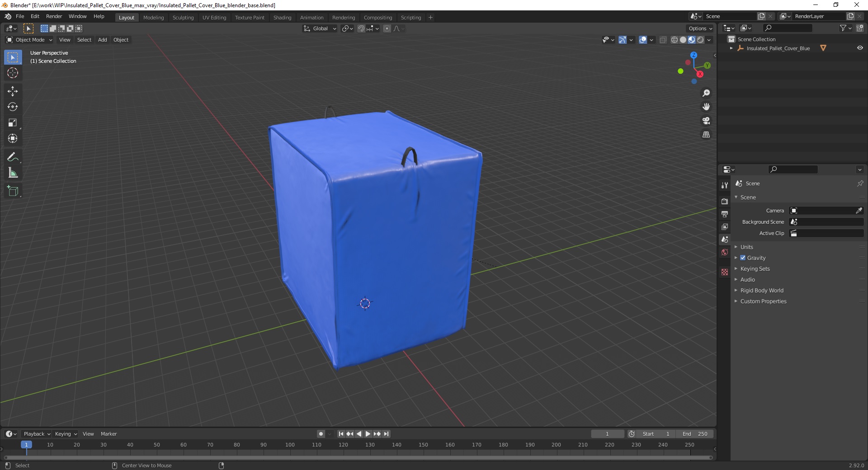Expand the Custom Properties panel
The width and height of the screenshot is (868, 470).
(763, 301)
